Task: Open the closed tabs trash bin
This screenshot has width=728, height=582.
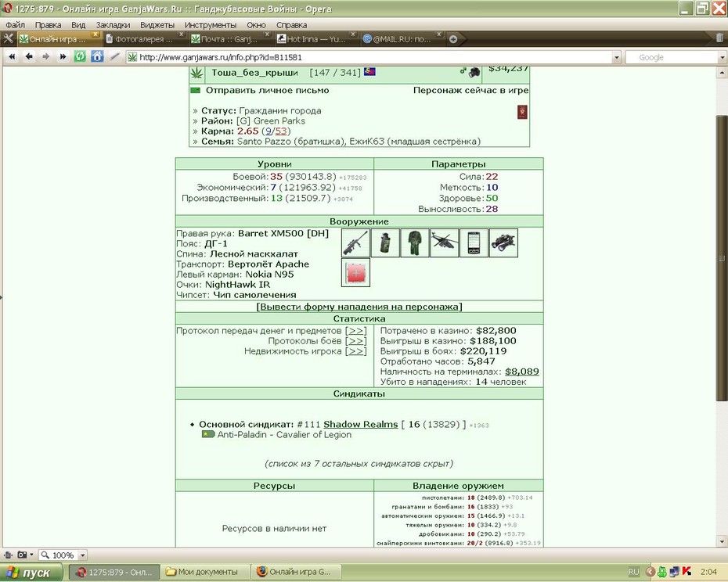Action: pos(719,38)
